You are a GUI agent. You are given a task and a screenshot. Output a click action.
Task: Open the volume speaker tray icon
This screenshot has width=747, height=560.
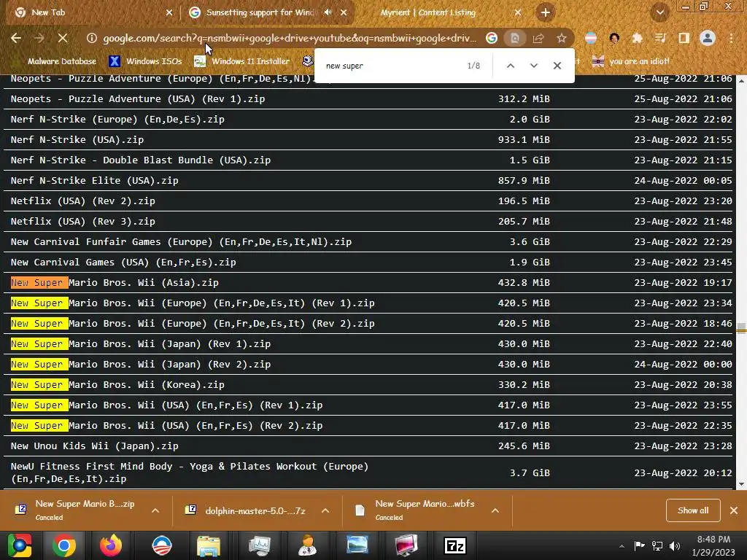click(x=675, y=545)
